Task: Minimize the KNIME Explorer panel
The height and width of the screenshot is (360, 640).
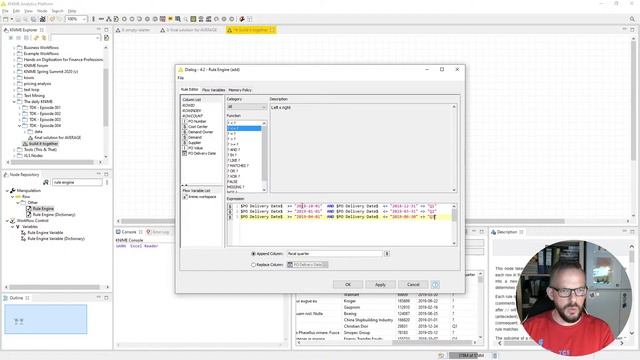Action: coord(99,30)
